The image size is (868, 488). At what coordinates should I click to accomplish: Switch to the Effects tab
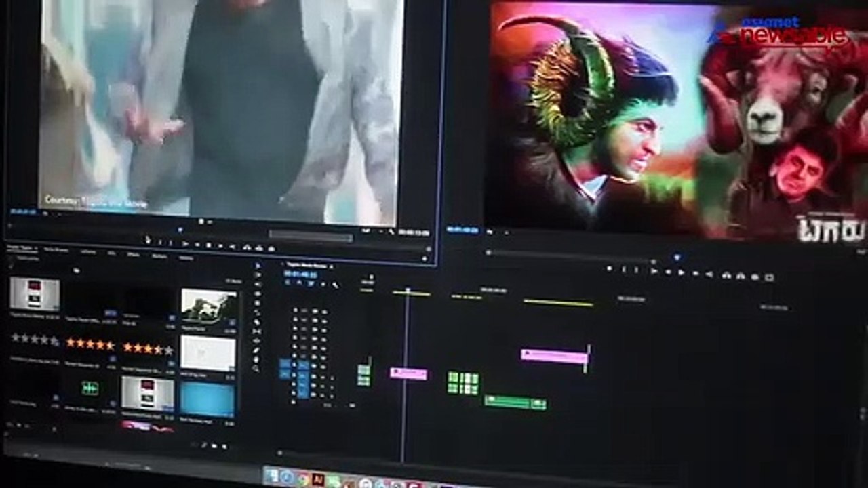134,253
